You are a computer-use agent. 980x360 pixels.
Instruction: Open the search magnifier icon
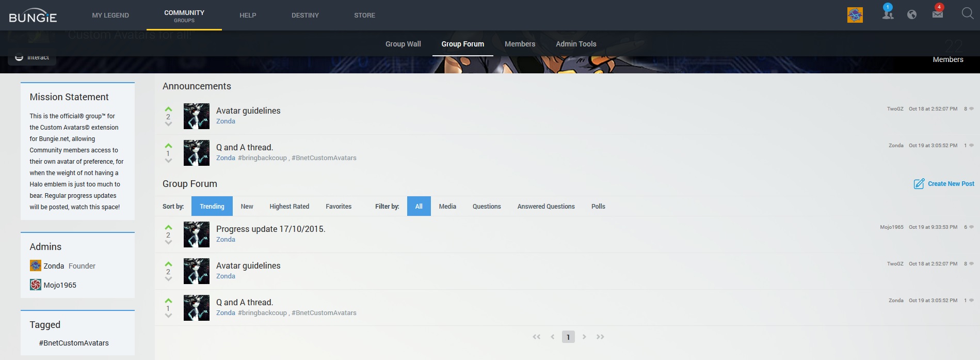pos(968,13)
